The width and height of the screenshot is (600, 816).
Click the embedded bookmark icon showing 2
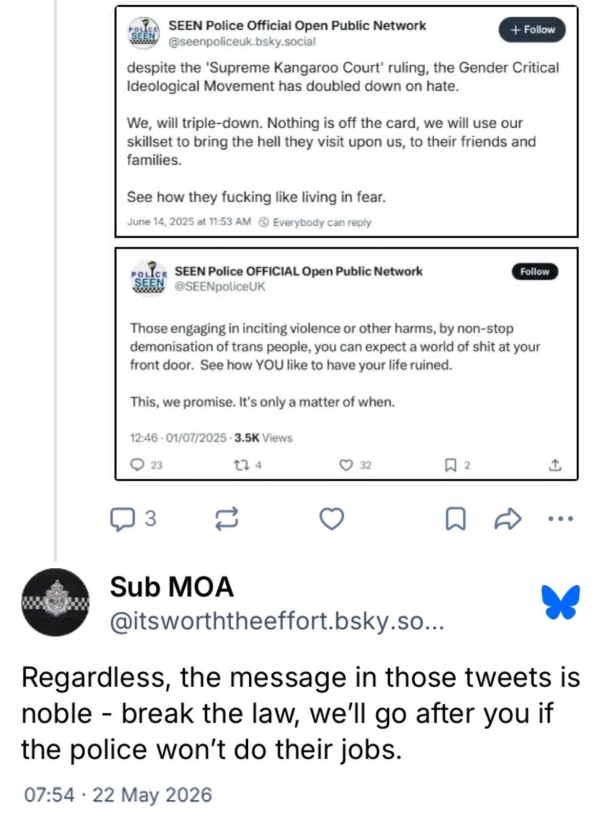point(457,465)
